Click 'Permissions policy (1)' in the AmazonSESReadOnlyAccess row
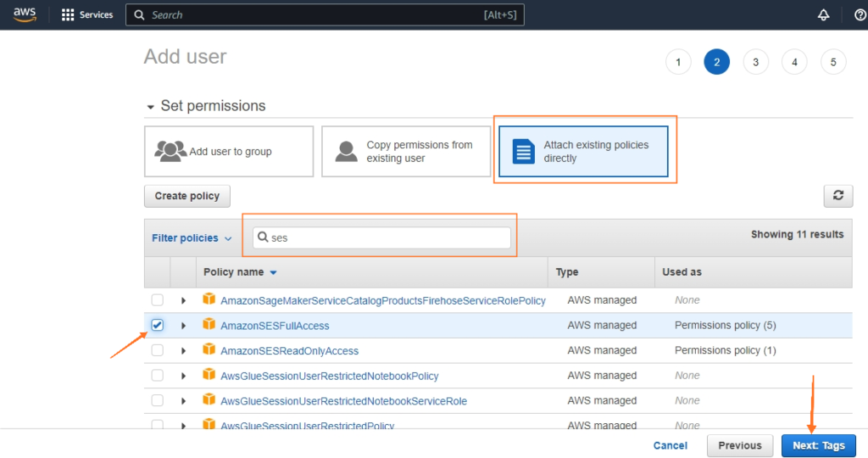 726,350
